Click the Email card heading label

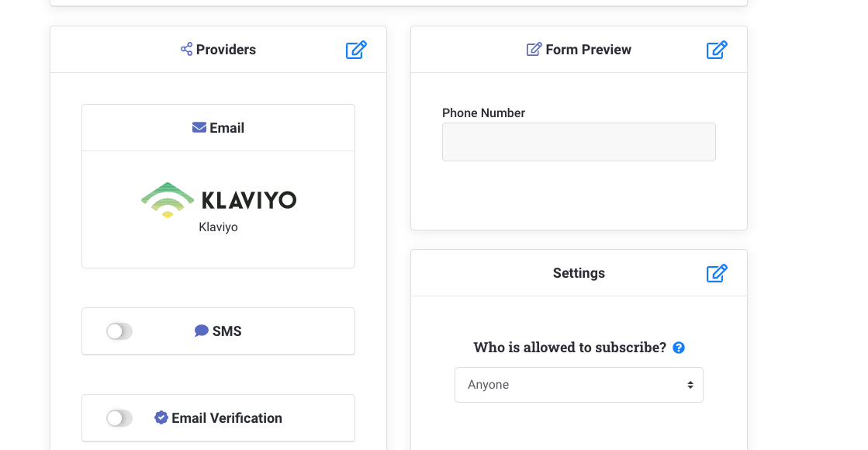(x=227, y=128)
